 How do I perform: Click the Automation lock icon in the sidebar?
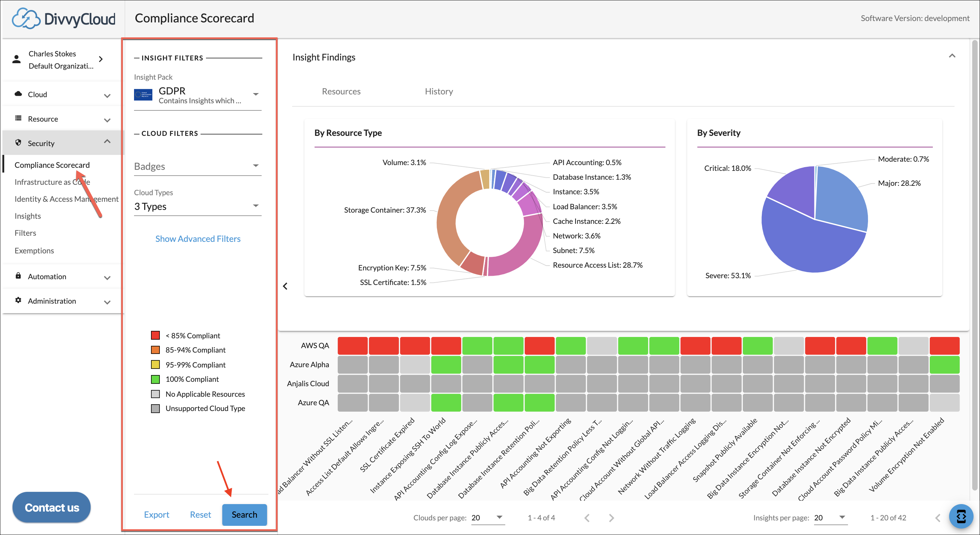(18, 276)
